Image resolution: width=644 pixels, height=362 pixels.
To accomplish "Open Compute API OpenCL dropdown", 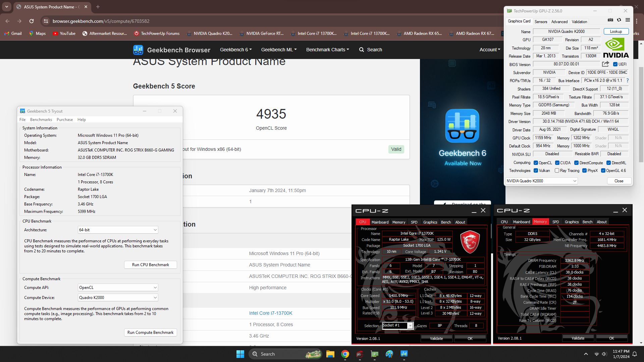I will pyautogui.click(x=118, y=288).
